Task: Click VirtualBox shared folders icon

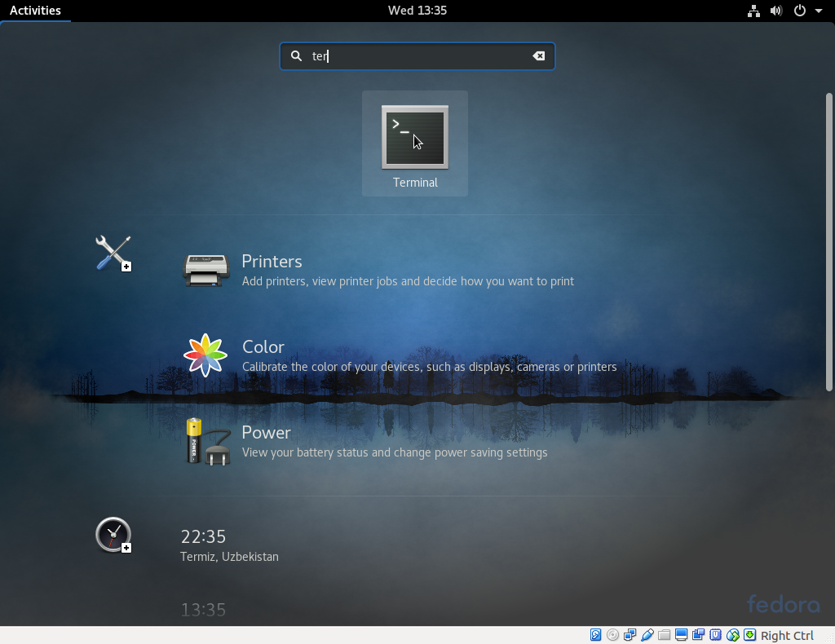Action: [x=664, y=635]
